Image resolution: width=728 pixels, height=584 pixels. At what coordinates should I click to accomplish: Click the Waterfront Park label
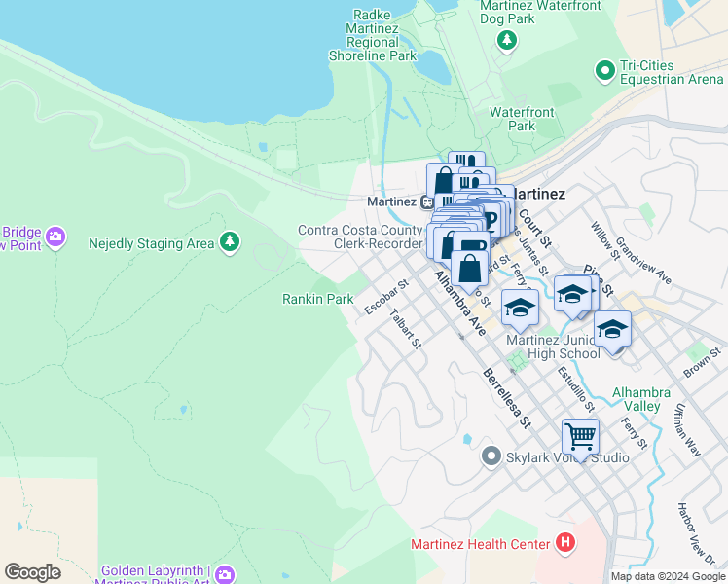pos(522,119)
